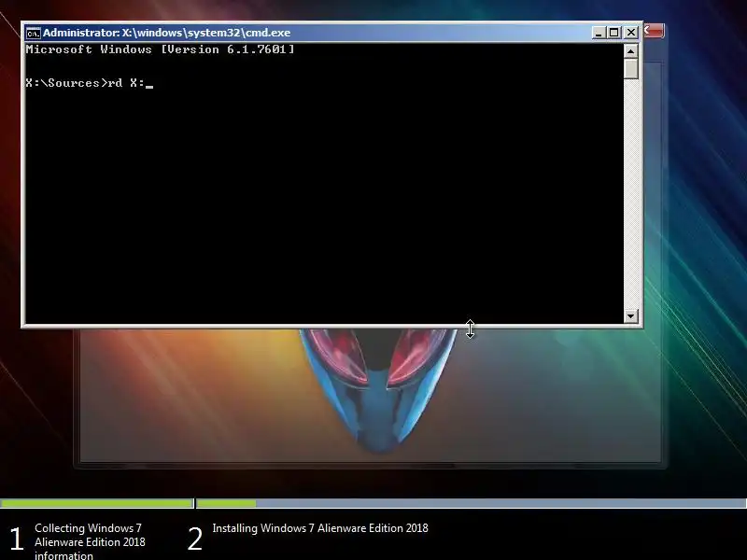Click the cmd vertical scrollbar thumb
The image size is (747, 560).
pos(631,68)
